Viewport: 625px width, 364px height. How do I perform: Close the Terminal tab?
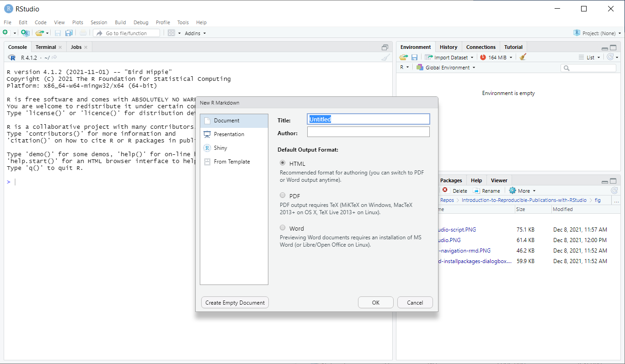coord(60,47)
